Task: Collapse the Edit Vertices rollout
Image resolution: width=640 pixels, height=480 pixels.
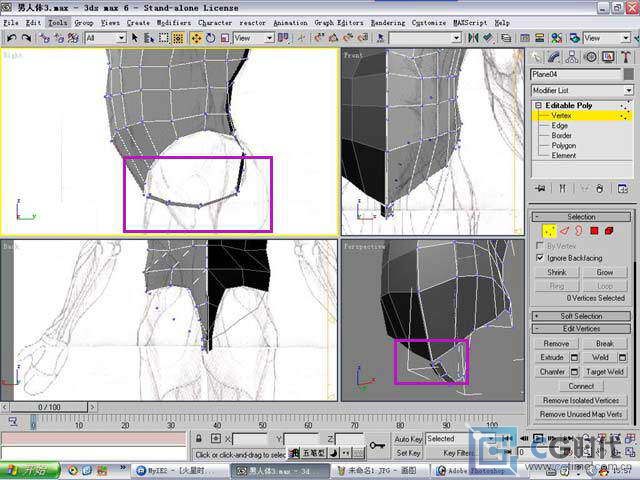Action: (581, 329)
